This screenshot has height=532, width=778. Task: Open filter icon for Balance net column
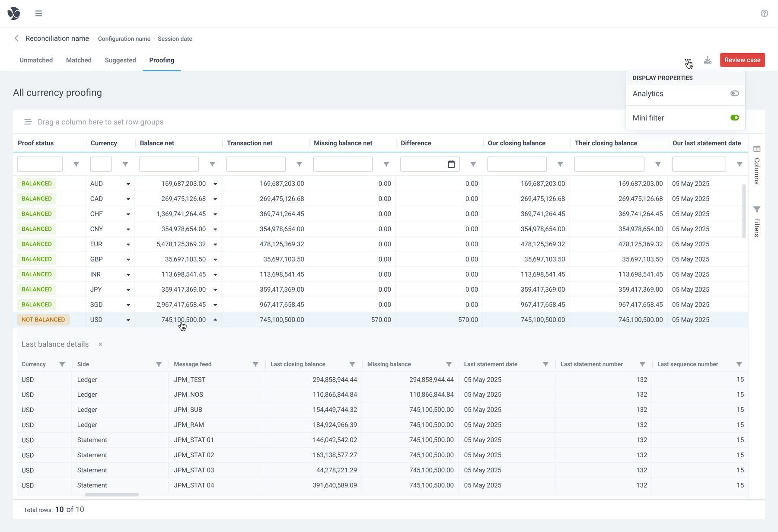[x=212, y=164]
